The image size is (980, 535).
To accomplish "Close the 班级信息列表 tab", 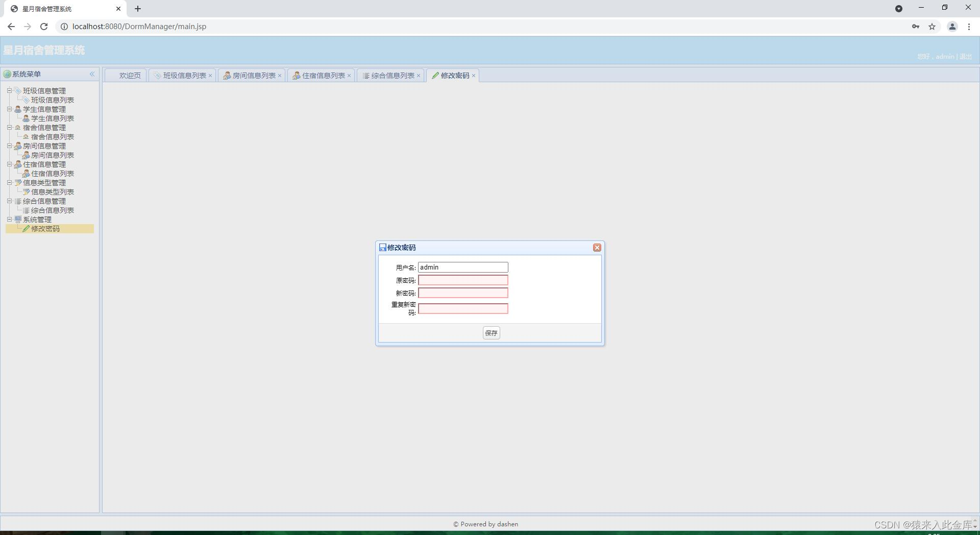I will click(210, 76).
